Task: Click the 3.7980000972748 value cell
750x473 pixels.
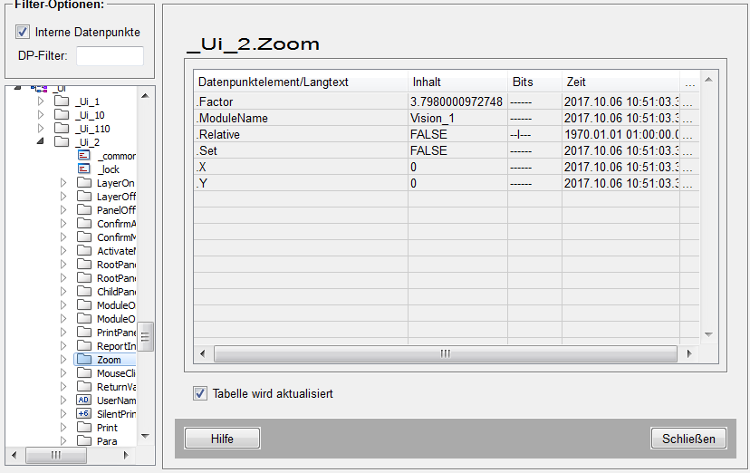Action: pyautogui.click(x=458, y=102)
